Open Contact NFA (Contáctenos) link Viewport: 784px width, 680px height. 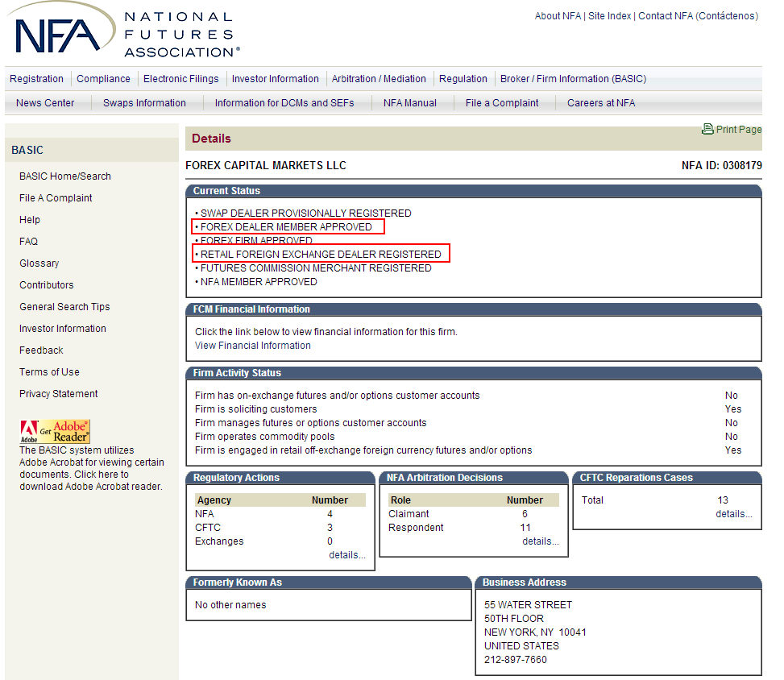pyautogui.click(x=698, y=16)
